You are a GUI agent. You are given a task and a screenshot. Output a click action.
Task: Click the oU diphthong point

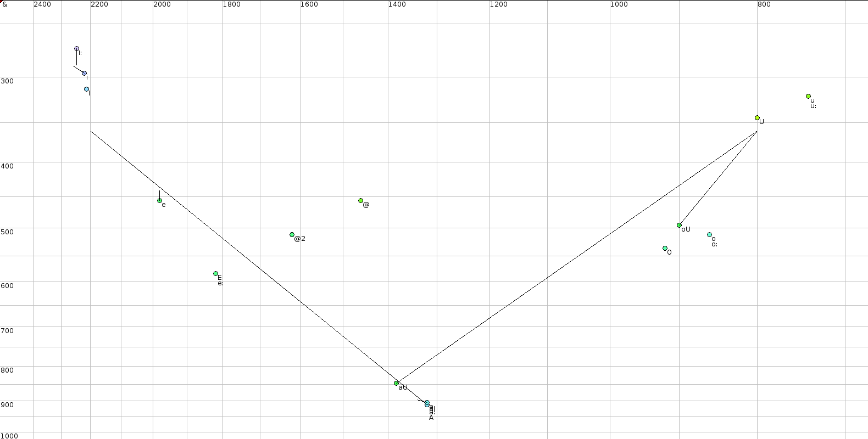pyautogui.click(x=679, y=226)
